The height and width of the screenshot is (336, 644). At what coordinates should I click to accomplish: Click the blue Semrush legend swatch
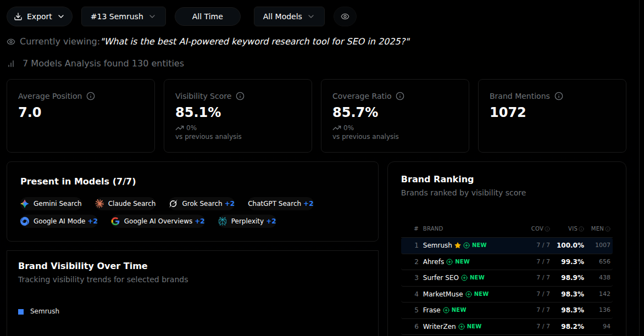pos(21,312)
